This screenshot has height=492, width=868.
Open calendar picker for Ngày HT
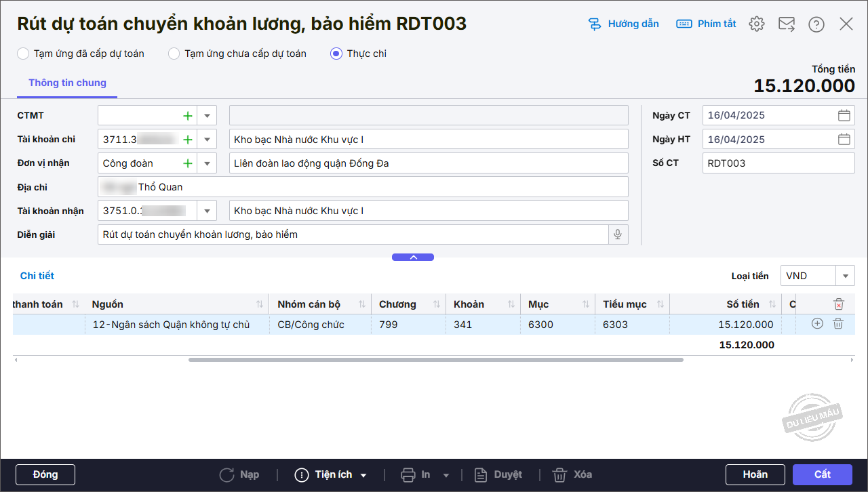tap(844, 140)
